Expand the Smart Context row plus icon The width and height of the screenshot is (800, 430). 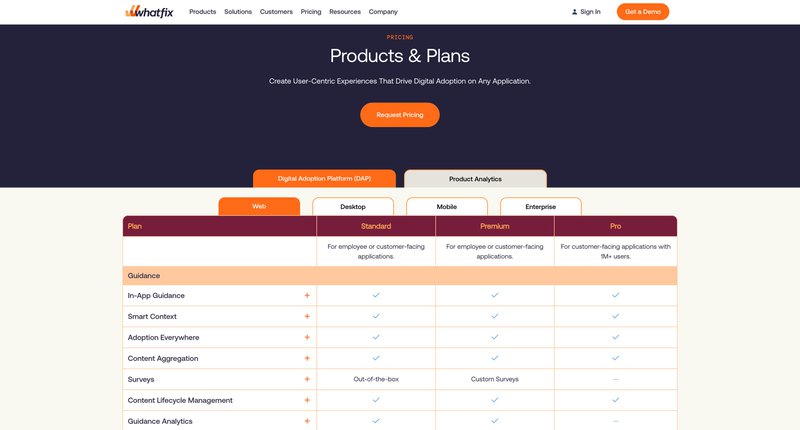pos(307,316)
